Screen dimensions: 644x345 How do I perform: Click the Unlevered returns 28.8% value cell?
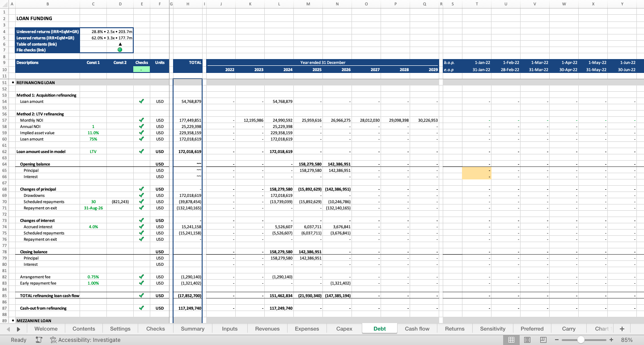pyautogui.click(x=106, y=32)
